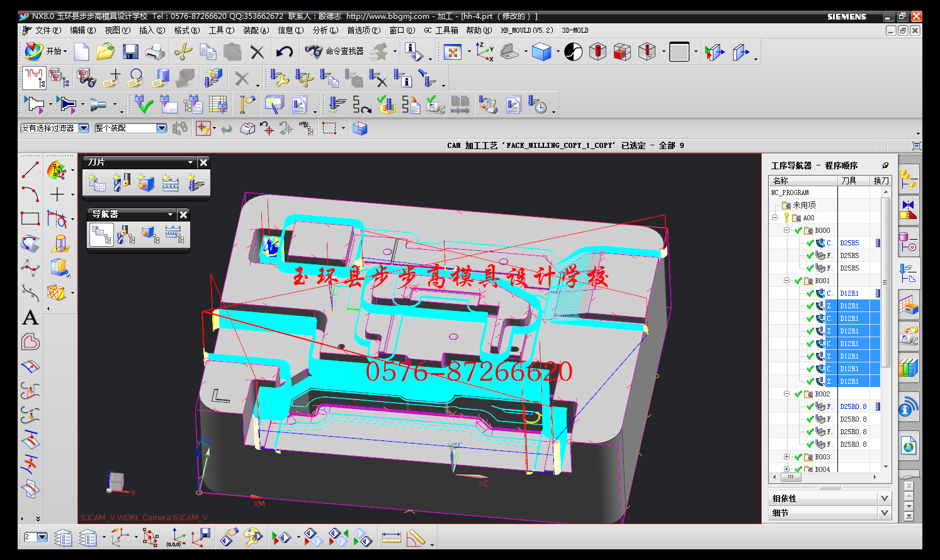Click the Measure Distance ruler icon
Screen dimensions: 940x560
click(391, 538)
